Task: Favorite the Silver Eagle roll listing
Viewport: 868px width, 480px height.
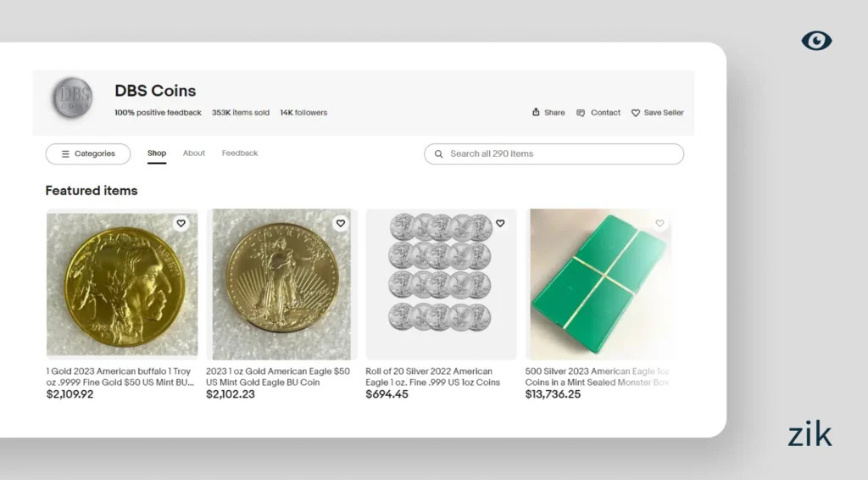Action: [x=500, y=224]
